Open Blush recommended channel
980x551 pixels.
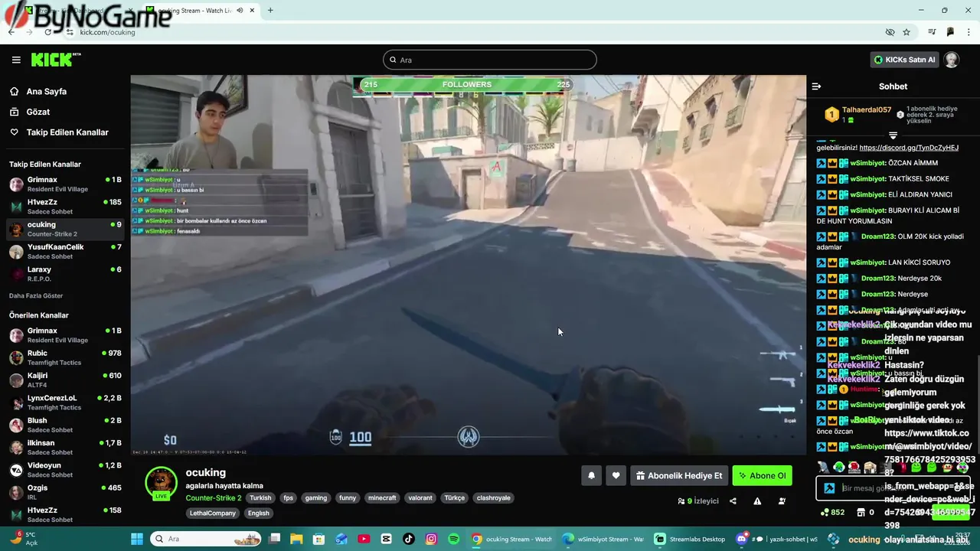tap(65, 425)
